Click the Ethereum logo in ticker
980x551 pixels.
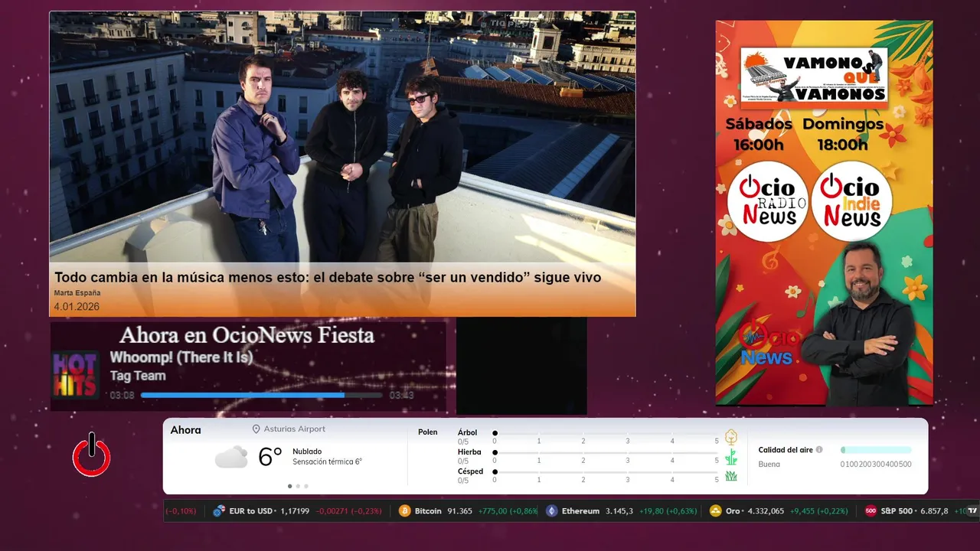(x=551, y=510)
